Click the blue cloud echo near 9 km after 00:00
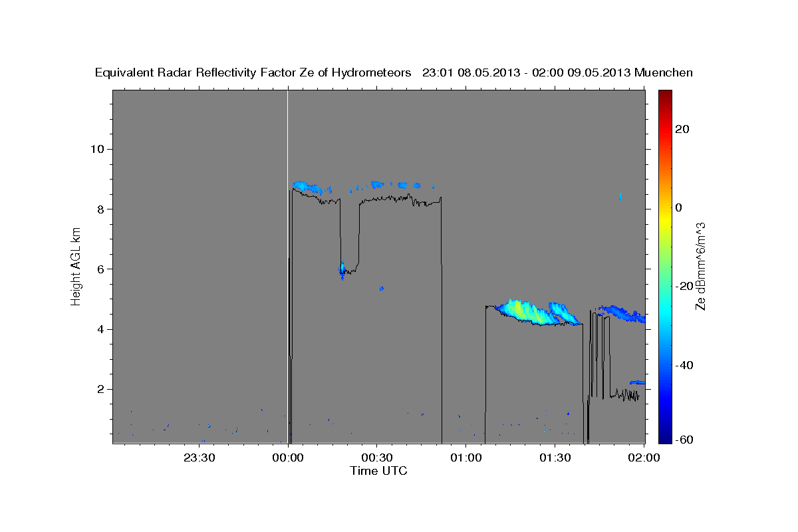The height and width of the screenshot is (532, 798). [x=309, y=187]
